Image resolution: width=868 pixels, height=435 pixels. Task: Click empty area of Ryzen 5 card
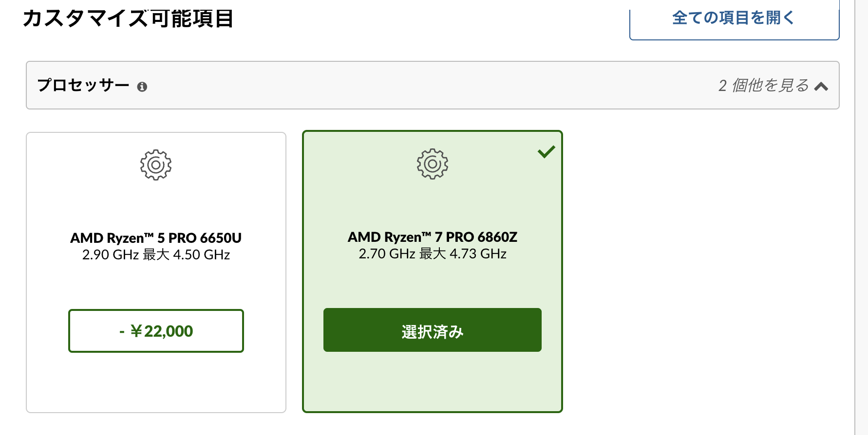point(156,384)
